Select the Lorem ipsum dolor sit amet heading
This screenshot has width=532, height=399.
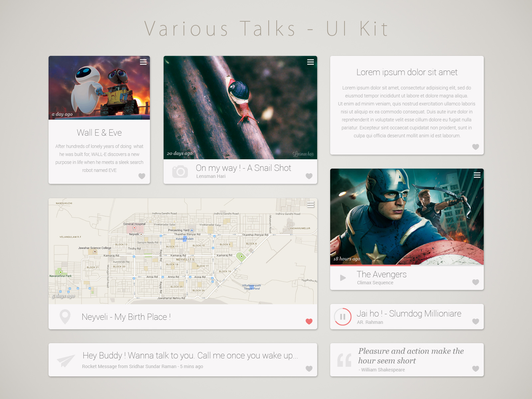tap(407, 72)
